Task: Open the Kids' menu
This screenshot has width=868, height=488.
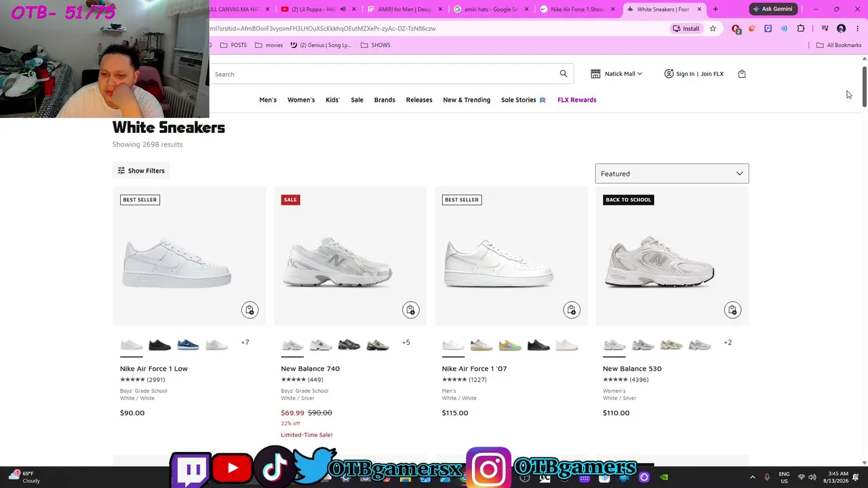Action: click(x=332, y=100)
